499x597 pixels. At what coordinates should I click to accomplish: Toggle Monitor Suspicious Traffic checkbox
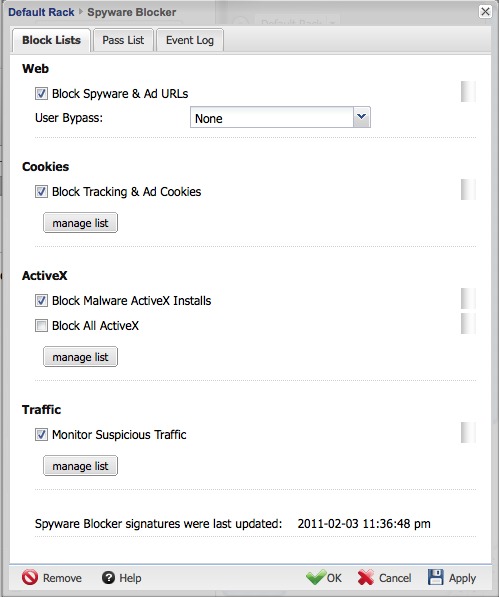[41, 434]
